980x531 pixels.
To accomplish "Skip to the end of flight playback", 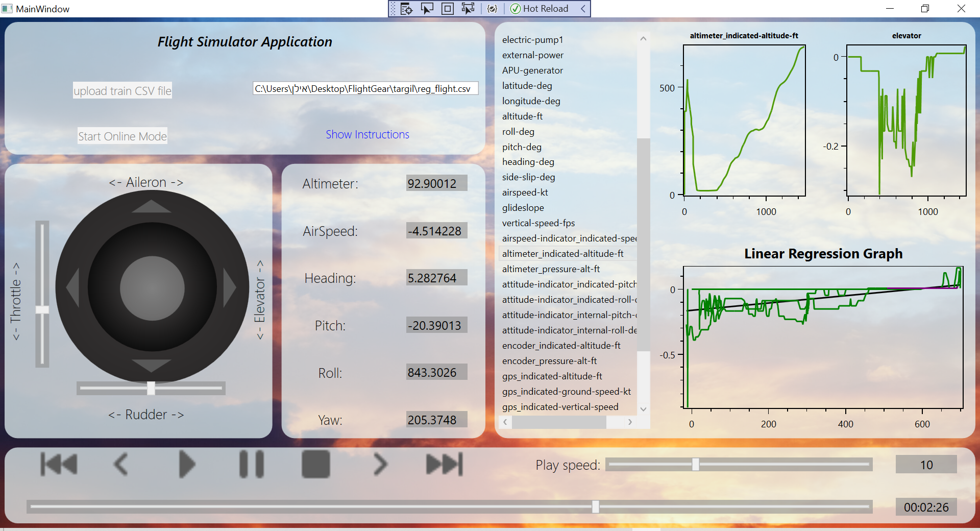I will (x=445, y=465).
